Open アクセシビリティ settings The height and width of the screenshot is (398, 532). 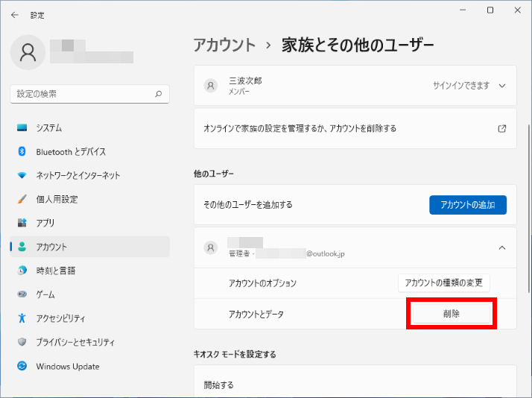tap(90, 318)
